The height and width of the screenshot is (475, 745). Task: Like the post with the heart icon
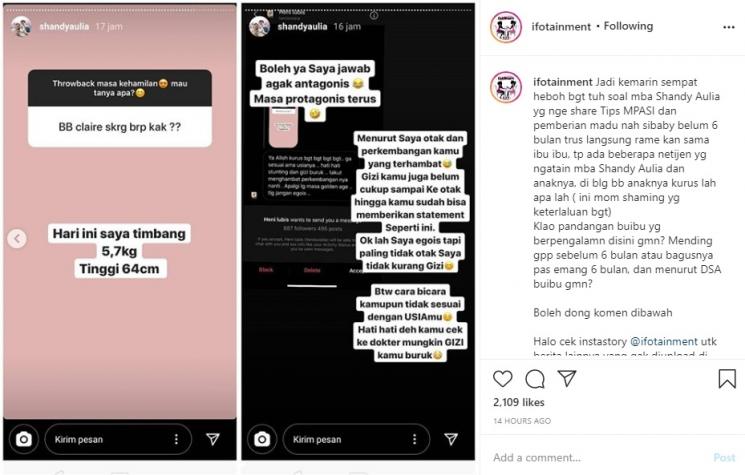(502, 379)
